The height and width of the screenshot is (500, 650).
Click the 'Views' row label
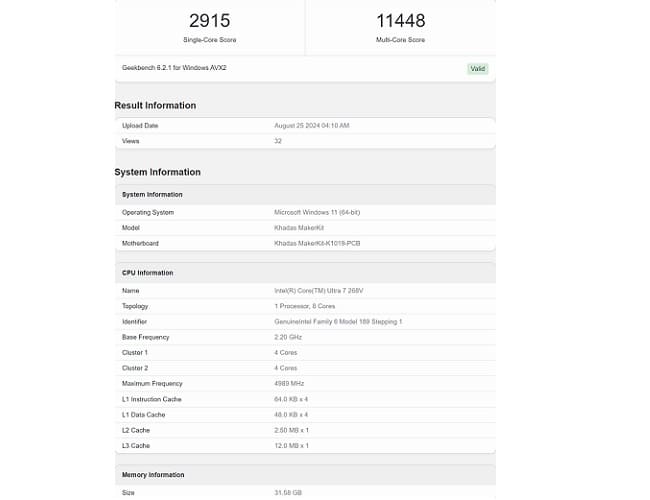pyautogui.click(x=131, y=141)
